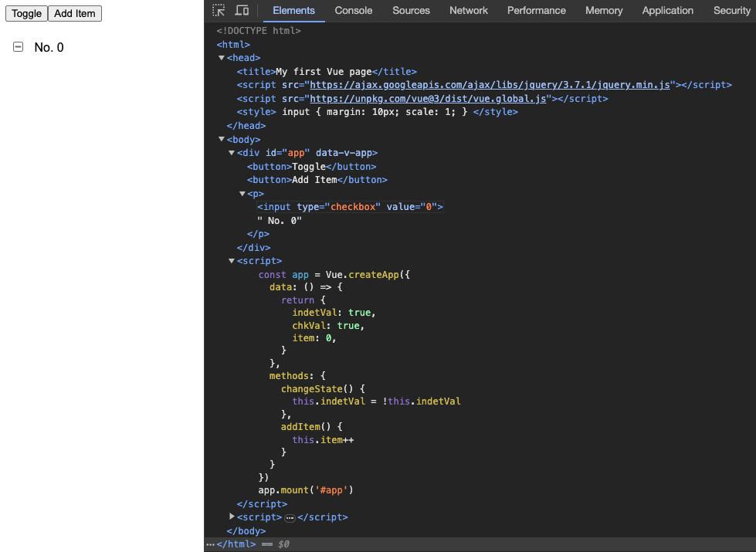Open the vue.global.js script link
The width and height of the screenshot is (756, 552).
point(428,98)
